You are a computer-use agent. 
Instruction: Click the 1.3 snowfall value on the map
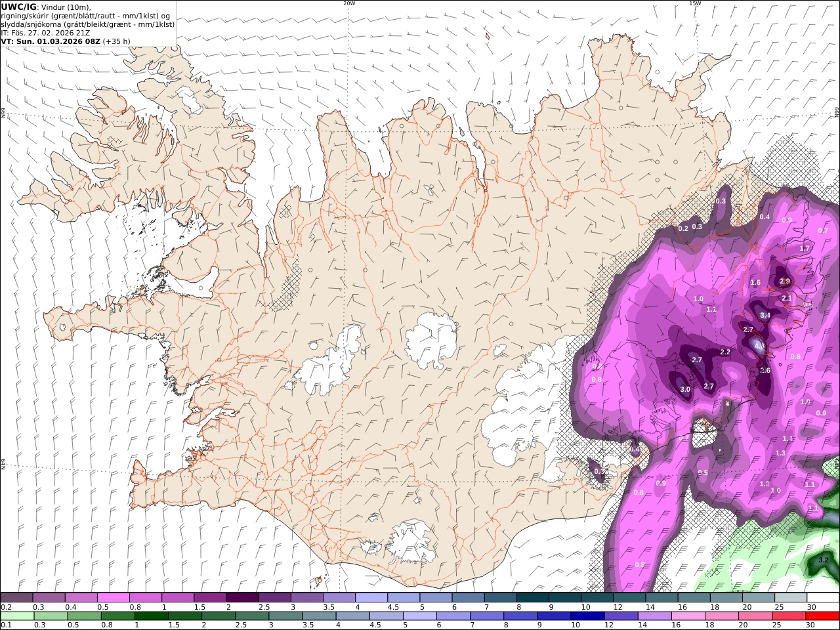tap(781, 453)
